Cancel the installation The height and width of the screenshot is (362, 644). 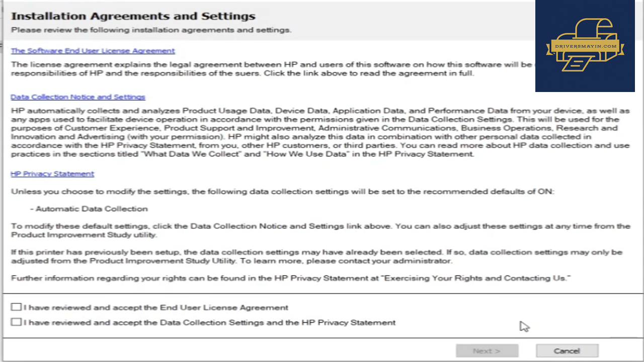(567, 351)
